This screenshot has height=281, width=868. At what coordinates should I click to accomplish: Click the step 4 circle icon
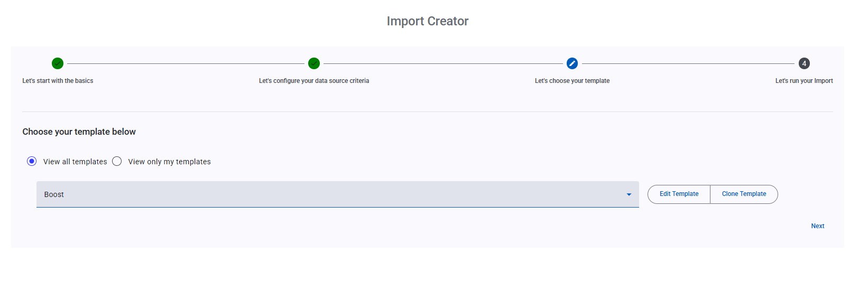click(804, 63)
